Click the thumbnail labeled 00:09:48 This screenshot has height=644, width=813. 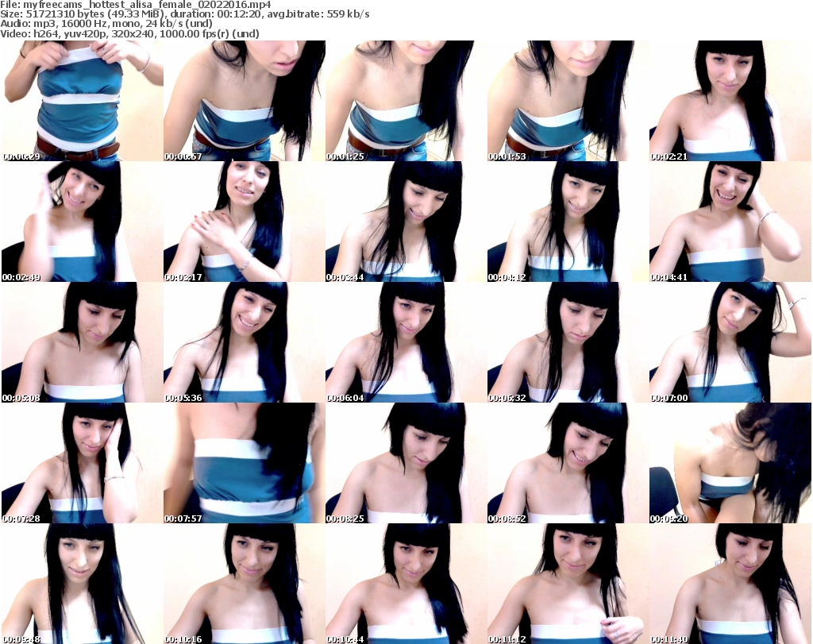tap(83, 584)
